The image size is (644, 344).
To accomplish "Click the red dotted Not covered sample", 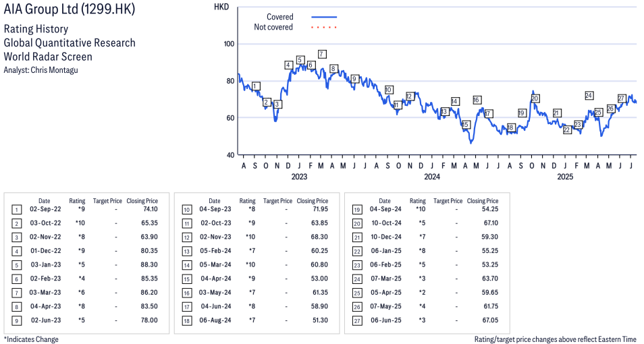I will (324, 28).
